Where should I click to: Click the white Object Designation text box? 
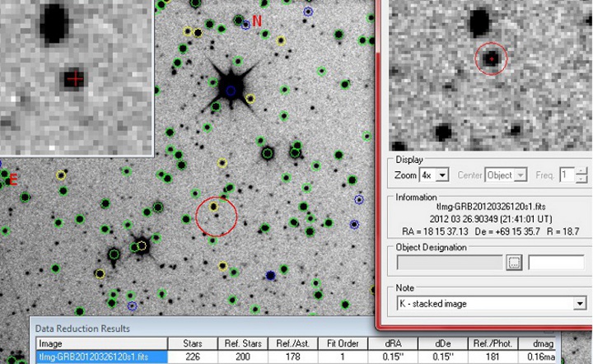tap(556, 263)
